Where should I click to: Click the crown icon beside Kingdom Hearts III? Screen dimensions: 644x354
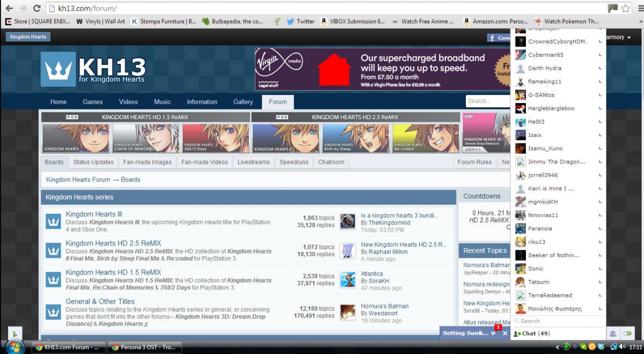click(53, 221)
